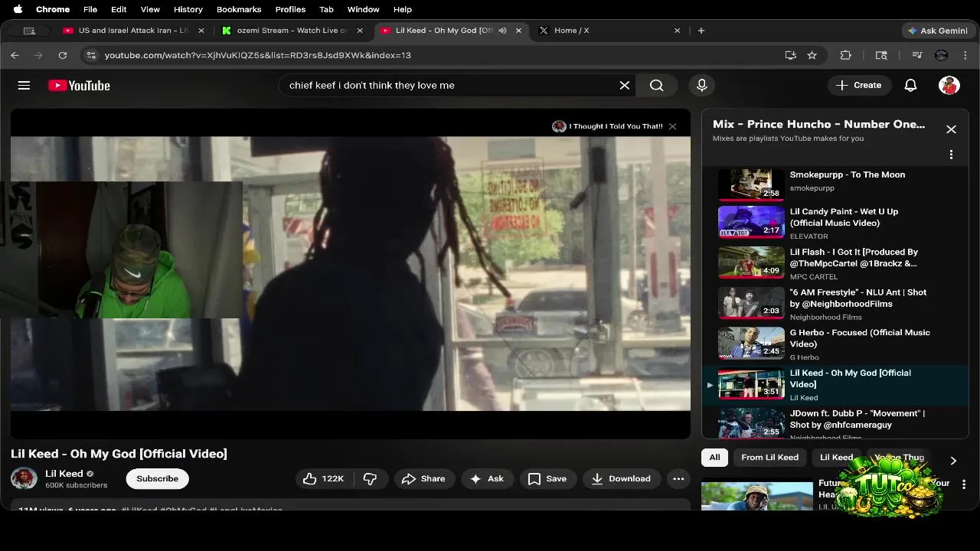Open more actions ellipsis under video
Image resolution: width=980 pixels, height=551 pixels.
click(678, 478)
